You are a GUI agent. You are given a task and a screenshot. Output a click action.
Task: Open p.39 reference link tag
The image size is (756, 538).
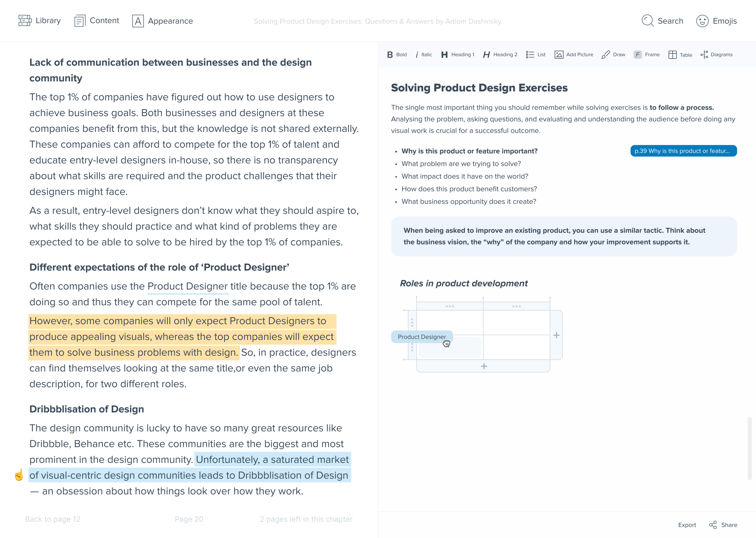tap(683, 151)
